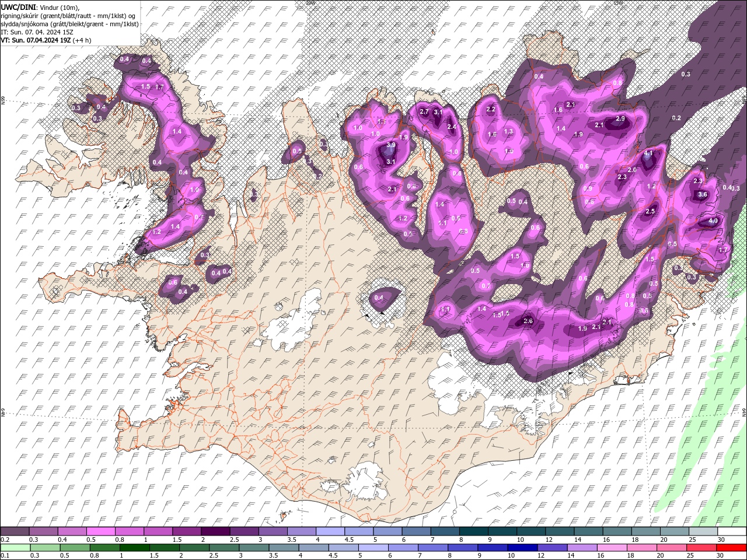Screen dimensions: 747x560
Task: Select the top legend swatch starting at 9
Action: coord(502,531)
